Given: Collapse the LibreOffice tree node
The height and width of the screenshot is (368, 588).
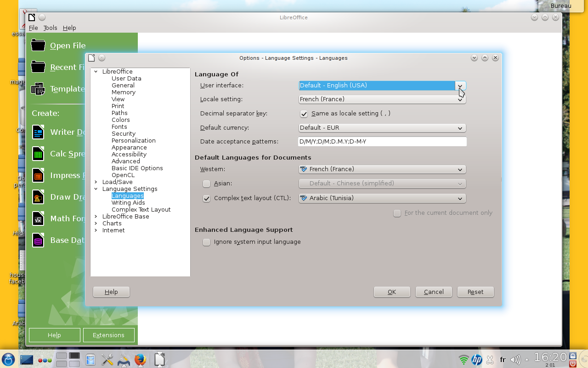Looking at the screenshot, I should tap(96, 71).
